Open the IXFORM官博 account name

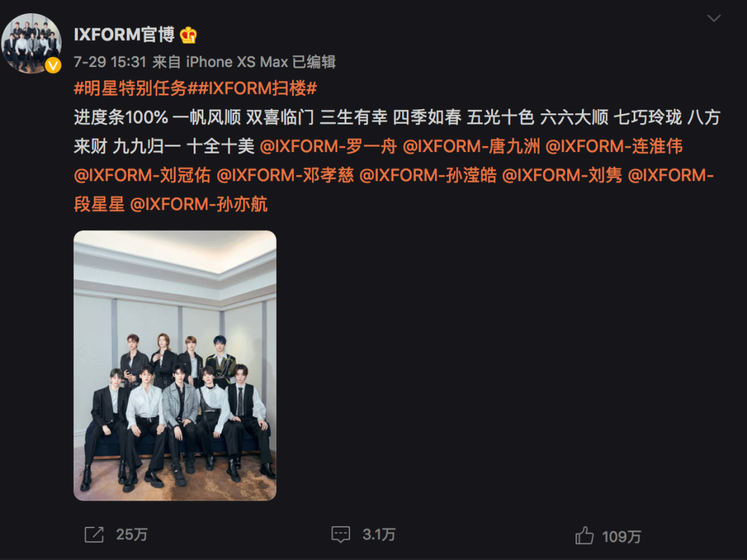(124, 35)
